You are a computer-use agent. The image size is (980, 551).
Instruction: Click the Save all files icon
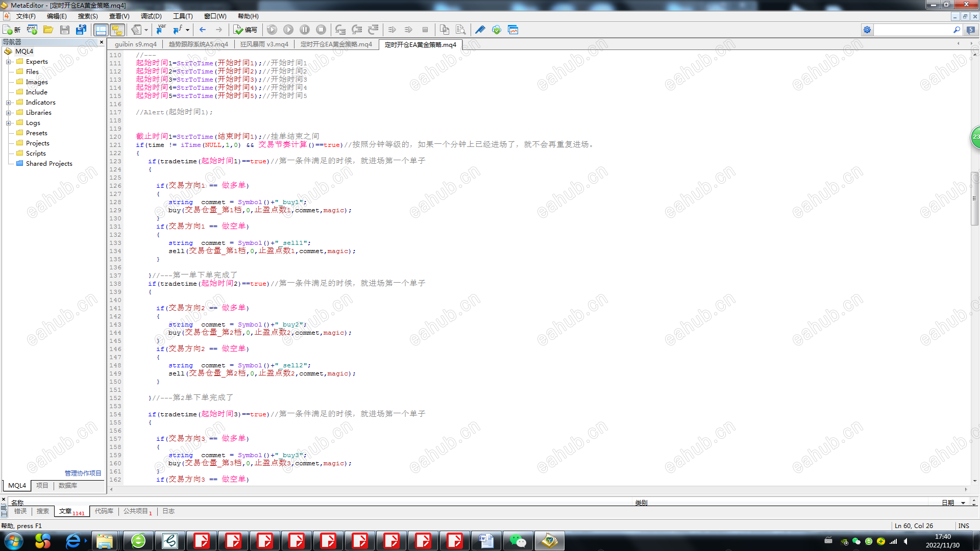[81, 30]
